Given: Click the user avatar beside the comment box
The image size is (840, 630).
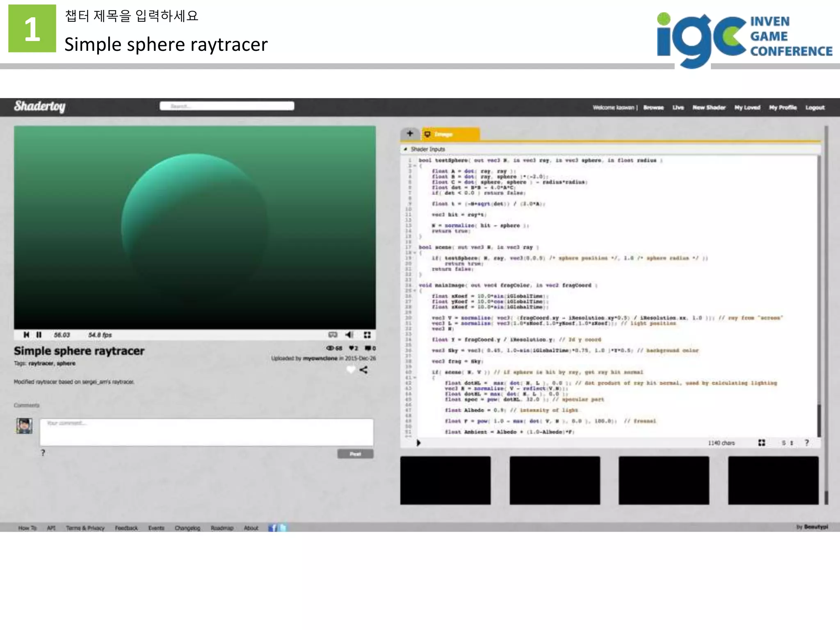Looking at the screenshot, I should point(24,426).
